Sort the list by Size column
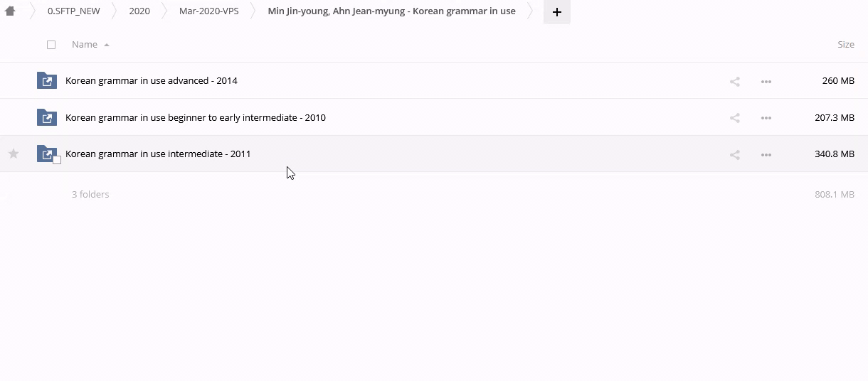Screen dimensions: 868x381 (x=845, y=45)
